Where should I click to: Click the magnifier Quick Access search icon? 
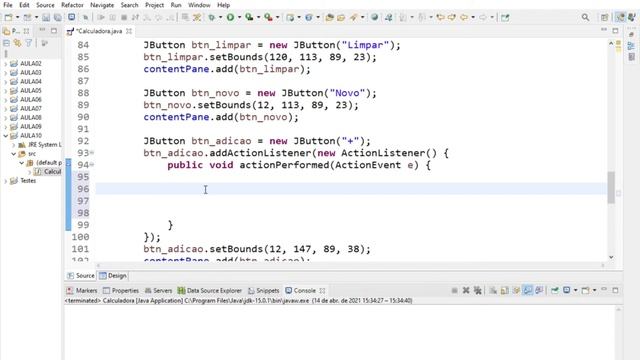click(585, 17)
